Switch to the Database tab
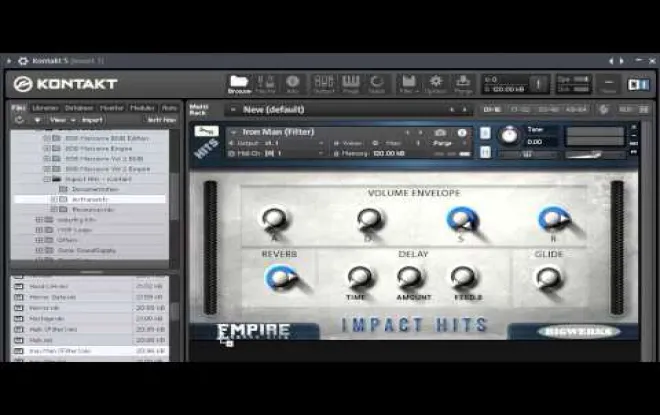The width and height of the screenshot is (660, 415). [79, 108]
